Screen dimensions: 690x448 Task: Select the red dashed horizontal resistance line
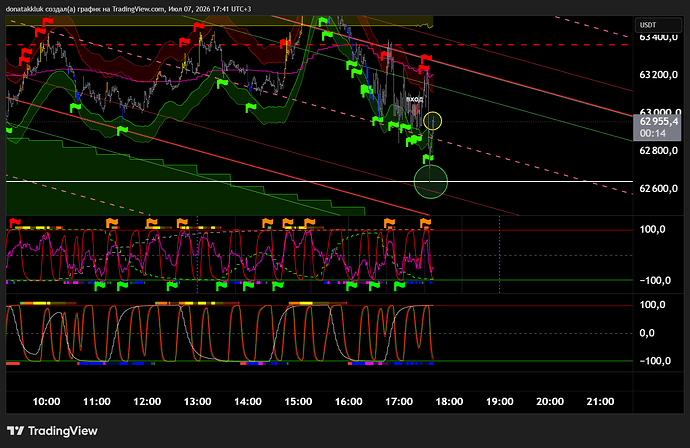tap(319, 45)
